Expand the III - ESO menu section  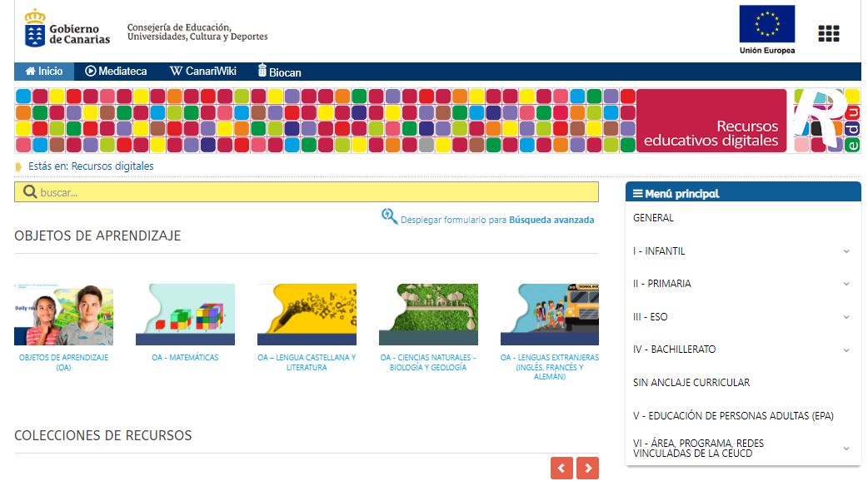[846, 317]
